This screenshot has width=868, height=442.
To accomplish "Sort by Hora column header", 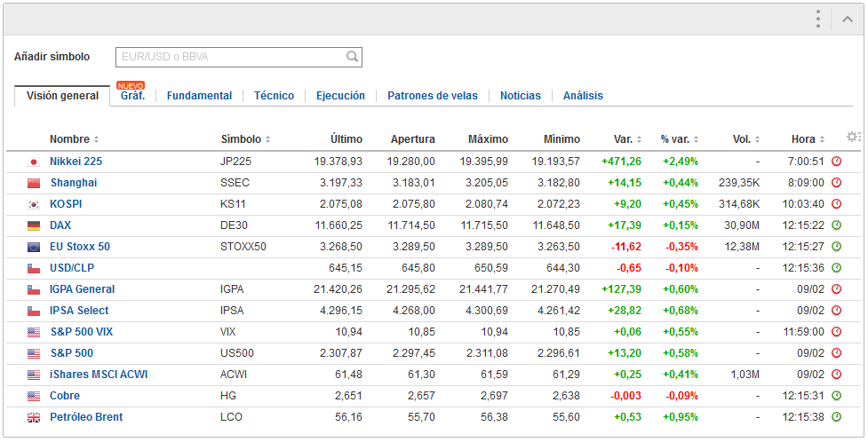I will [x=808, y=139].
